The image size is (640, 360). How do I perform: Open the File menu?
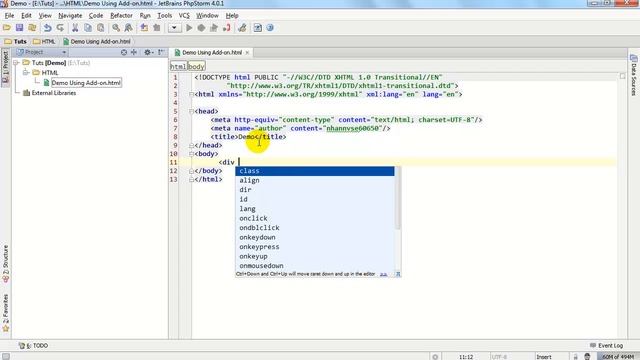tap(9, 16)
